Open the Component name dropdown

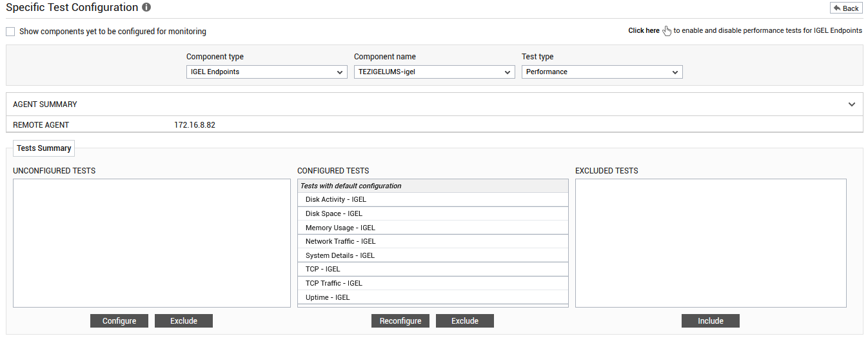(435, 72)
